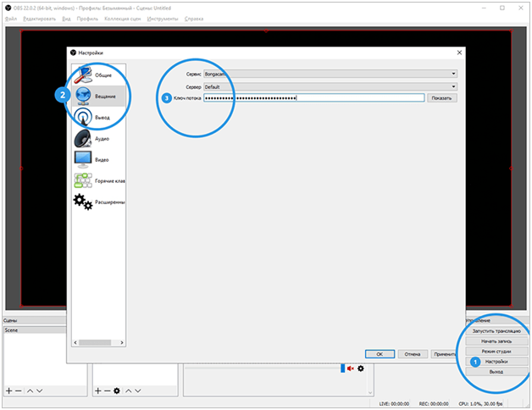The width and height of the screenshot is (532, 410).
Task: Click the LIVE: 00:00:00 status text
Action: 394,403
